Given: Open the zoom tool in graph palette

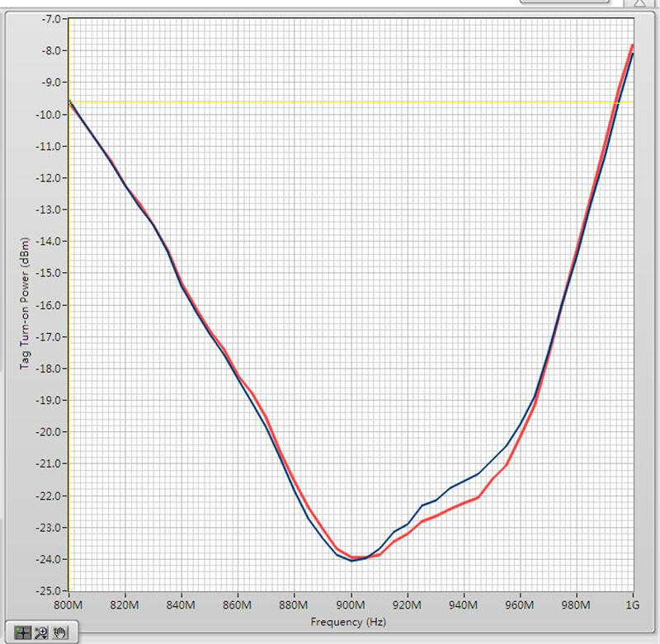Looking at the screenshot, I should pos(41,632).
